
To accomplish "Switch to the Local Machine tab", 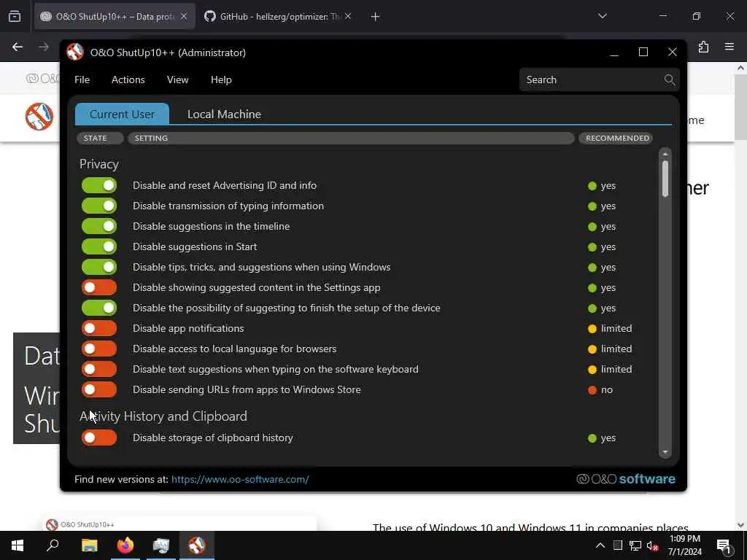I will pyautogui.click(x=224, y=114).
